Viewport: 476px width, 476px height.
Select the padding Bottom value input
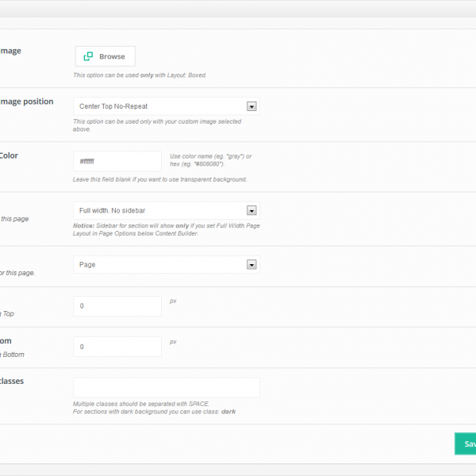click(x=117, y=347)
